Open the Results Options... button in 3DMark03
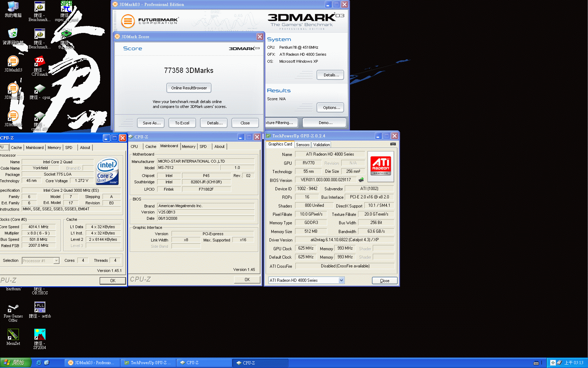Image resolution: width=588 pixels, height=368 pixels. coord(331,108)
